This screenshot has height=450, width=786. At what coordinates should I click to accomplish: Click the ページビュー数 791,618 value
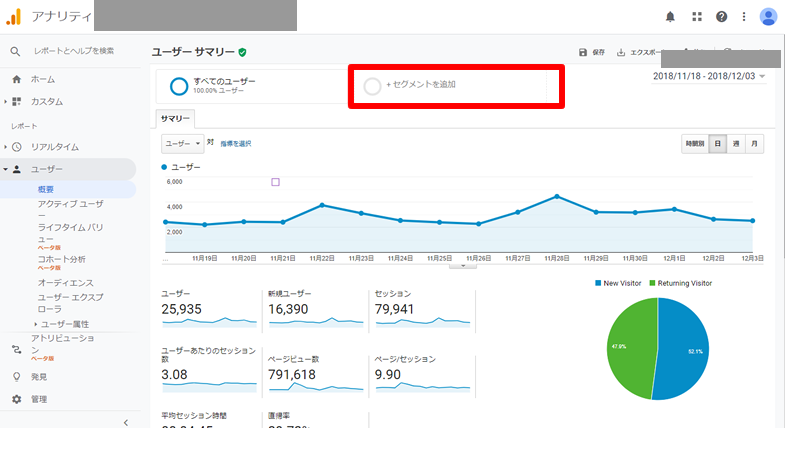[x=292, y=374]
